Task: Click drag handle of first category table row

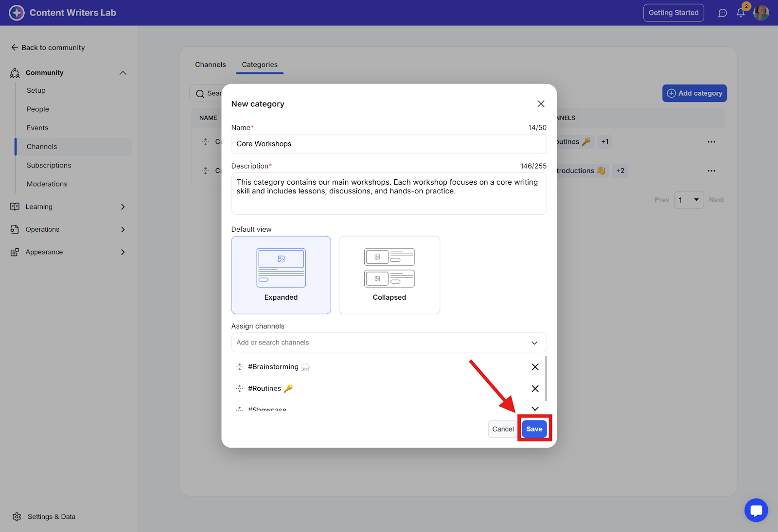Action: click(206, 142)
